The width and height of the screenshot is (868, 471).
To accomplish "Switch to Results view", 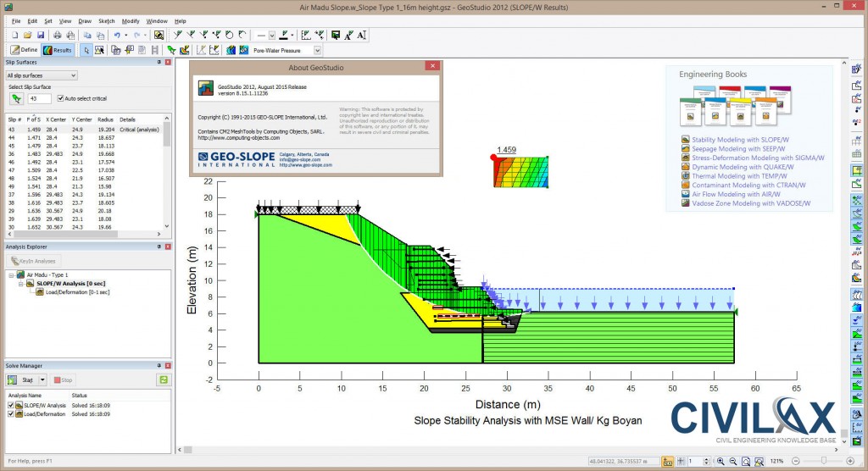I will click(x=58, y=50).
